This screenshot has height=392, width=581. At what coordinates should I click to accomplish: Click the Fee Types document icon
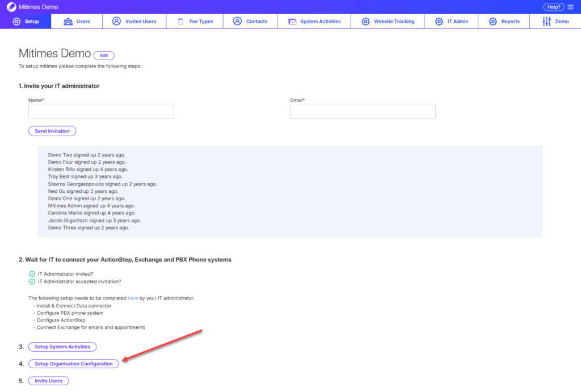180,22
